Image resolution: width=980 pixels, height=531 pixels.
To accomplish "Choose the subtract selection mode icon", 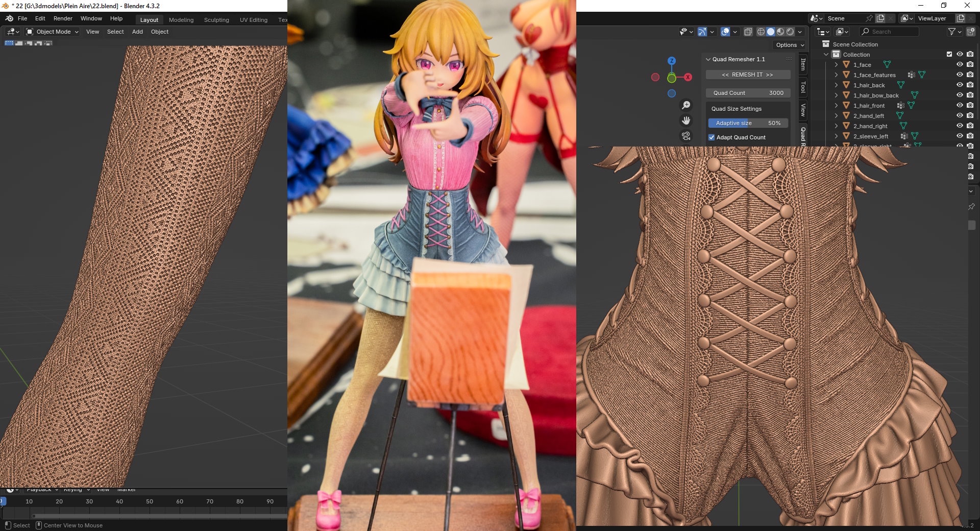I will (x=28, y=43).
